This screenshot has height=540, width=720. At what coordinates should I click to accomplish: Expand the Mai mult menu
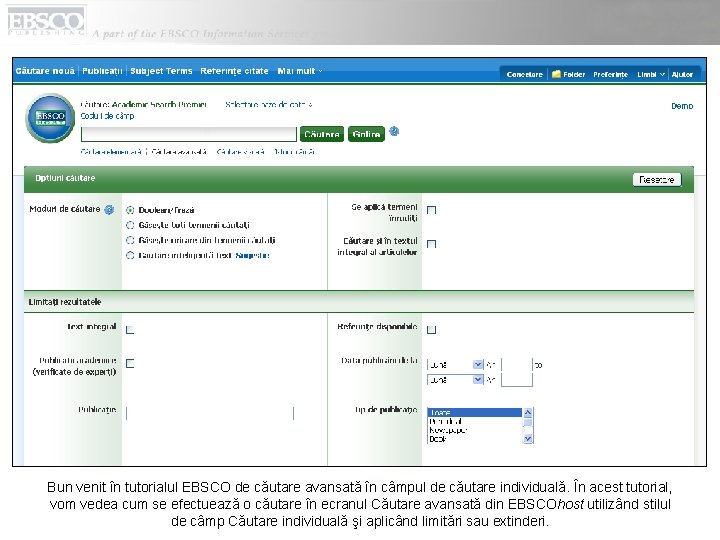click(300, 71)
